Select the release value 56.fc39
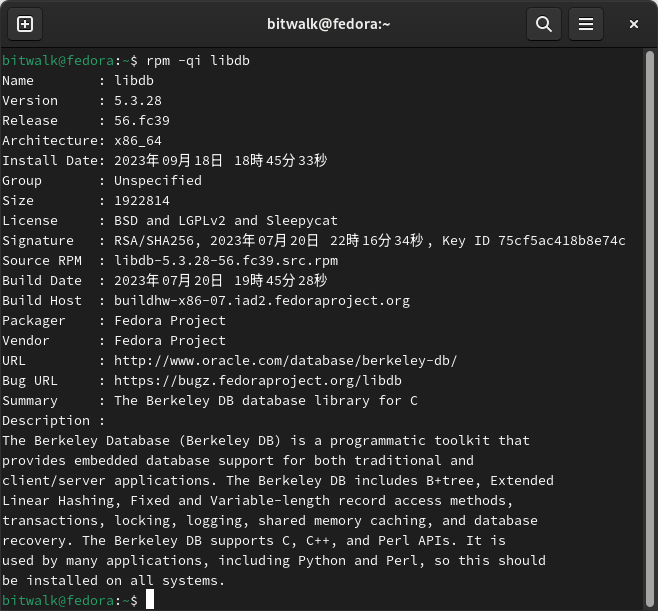The width and height of the screenshot is (658, 611). [142, 121]
